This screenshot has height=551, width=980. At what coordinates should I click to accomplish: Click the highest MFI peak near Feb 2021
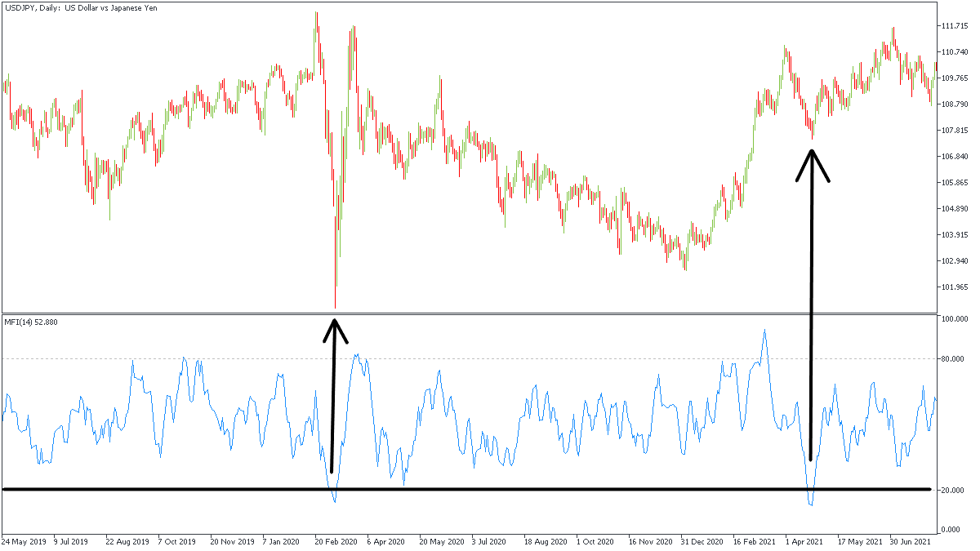[764, 331]
